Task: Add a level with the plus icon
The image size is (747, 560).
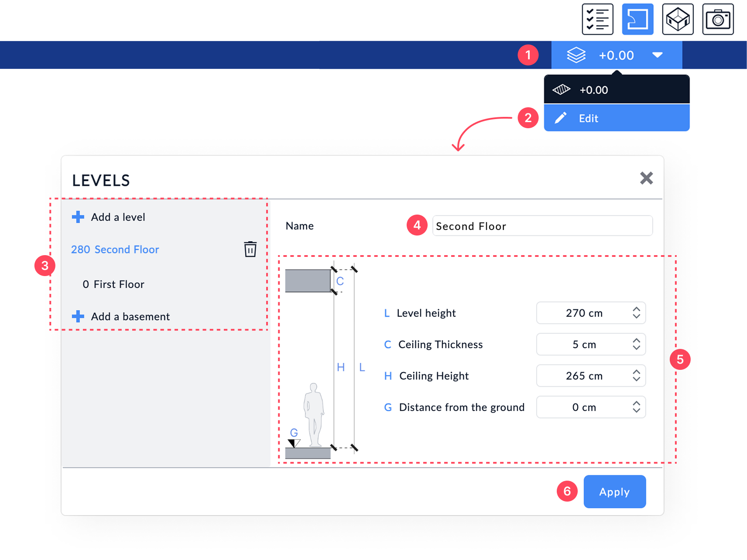Action: [x=78, y=217]
